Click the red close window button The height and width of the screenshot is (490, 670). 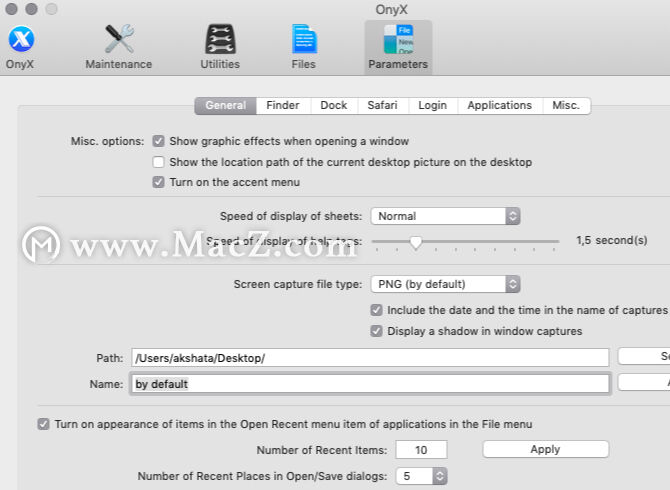12,9
